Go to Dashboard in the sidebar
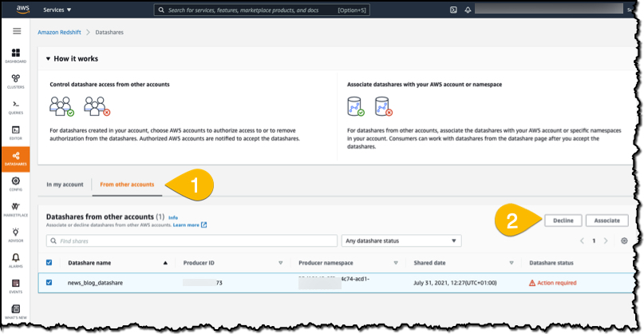 16,55
